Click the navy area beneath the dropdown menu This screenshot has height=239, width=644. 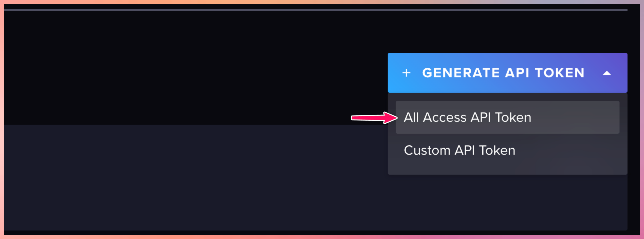(x=507, y=202)
